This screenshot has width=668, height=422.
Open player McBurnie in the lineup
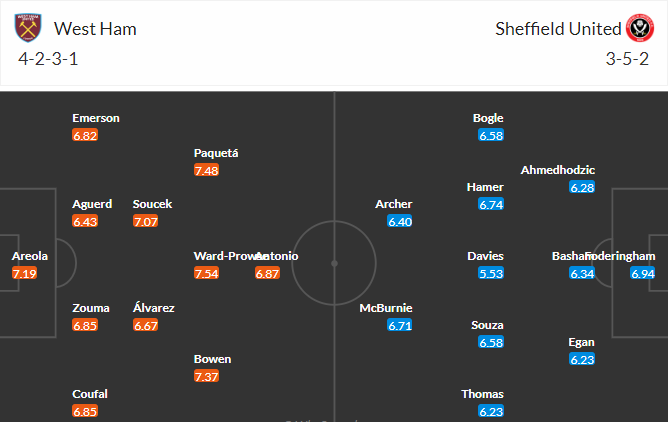click(x=386, y=308)
